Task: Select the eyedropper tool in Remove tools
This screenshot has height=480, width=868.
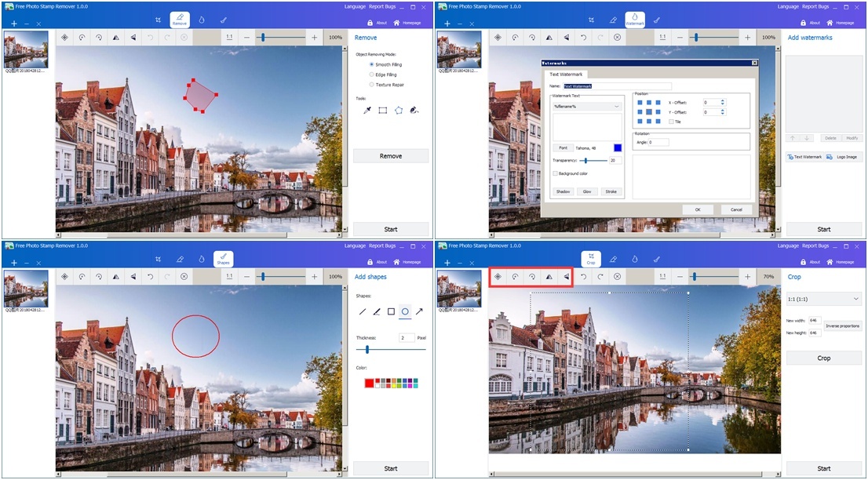Action: click(367, 111)
